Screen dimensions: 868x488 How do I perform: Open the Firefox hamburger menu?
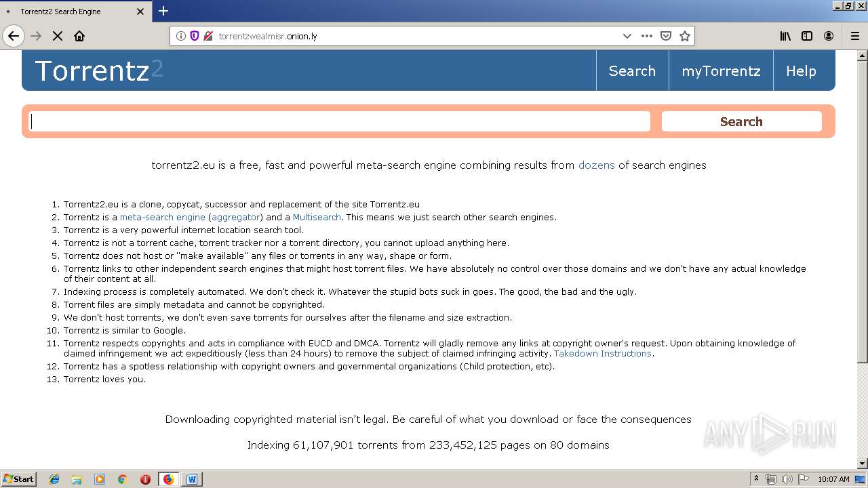855,36
